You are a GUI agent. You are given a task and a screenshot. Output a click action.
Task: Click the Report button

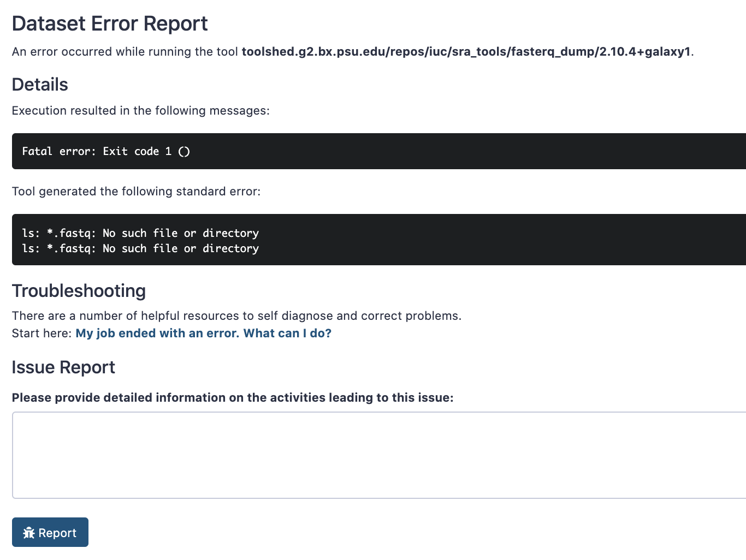(50, 532)
